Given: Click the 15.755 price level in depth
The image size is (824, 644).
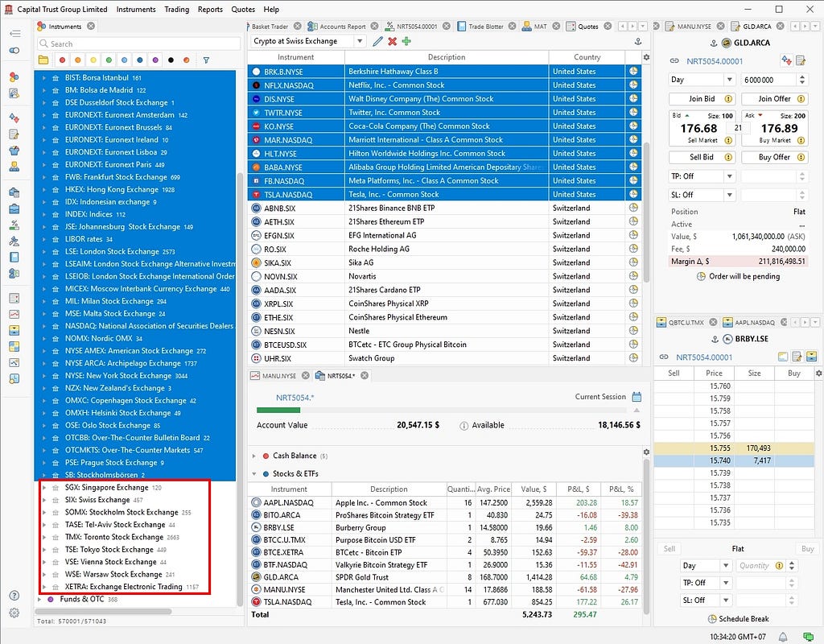Looking at the screenshot, I should click(719, 448).
